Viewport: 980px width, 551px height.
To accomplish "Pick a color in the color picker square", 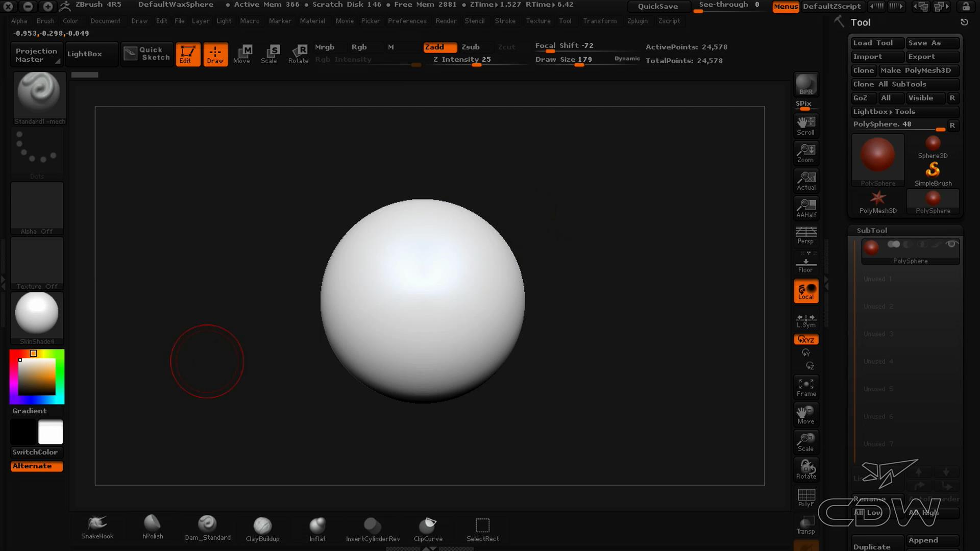I will (x=37, y=377).
